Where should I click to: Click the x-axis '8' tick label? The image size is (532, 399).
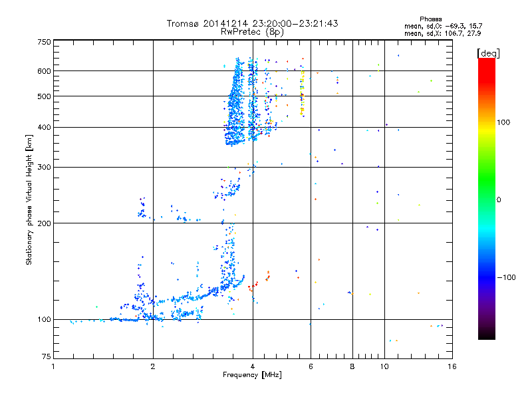click(x=352, y=366)
